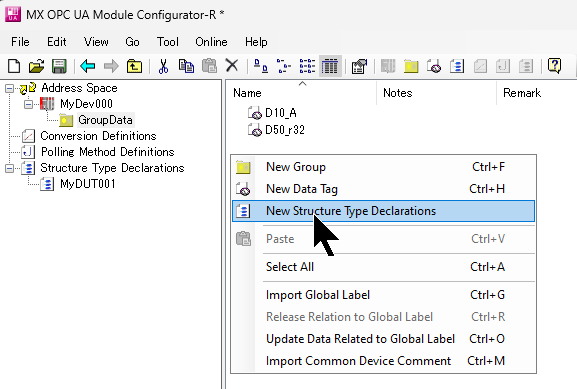
Task: Choose Select All in context menu
Action: 383,267
